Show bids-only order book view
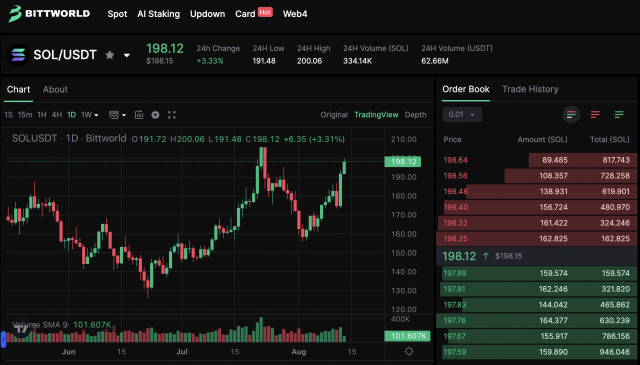Image resolution: width=640 pixels, height=365 pixels. coord(619,115)
